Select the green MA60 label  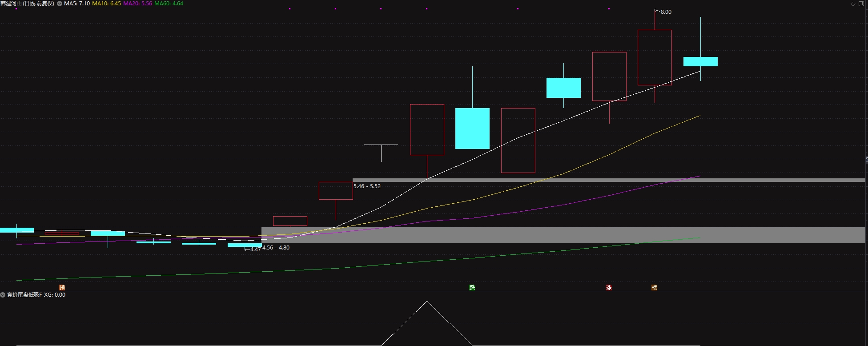pyautogui.click(x=169, y=4)
